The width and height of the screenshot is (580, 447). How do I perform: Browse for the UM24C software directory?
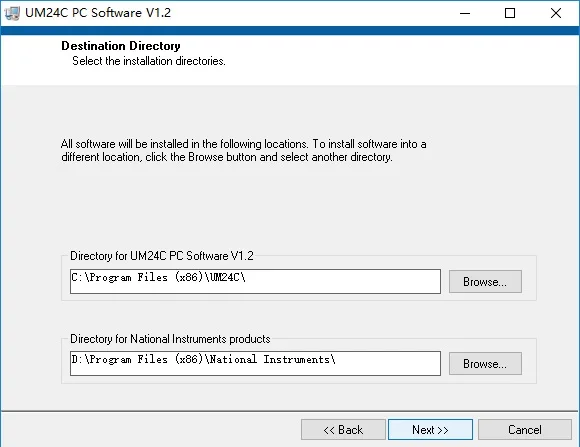click(x=485, y=282)
